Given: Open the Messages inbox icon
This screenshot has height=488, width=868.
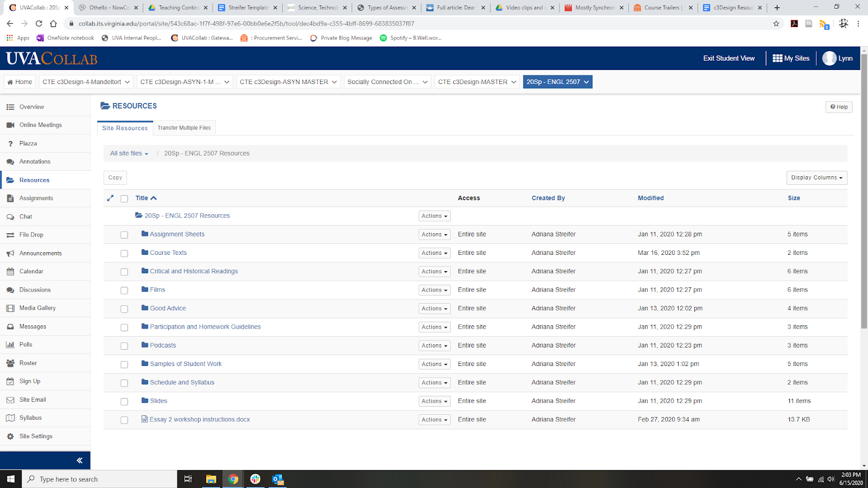Looking at the screenshot, I should click(x=10, y=326).
